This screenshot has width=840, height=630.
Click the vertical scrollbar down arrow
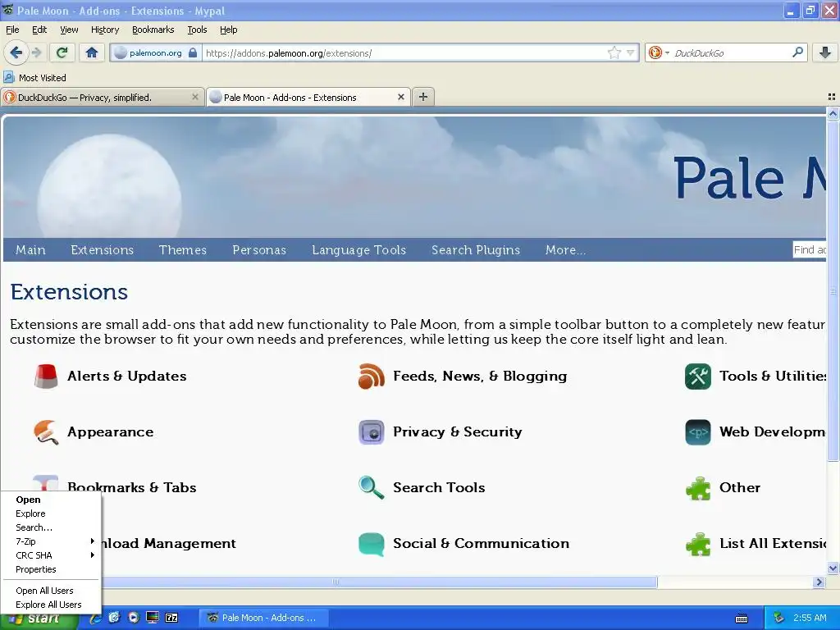point(833,568)
